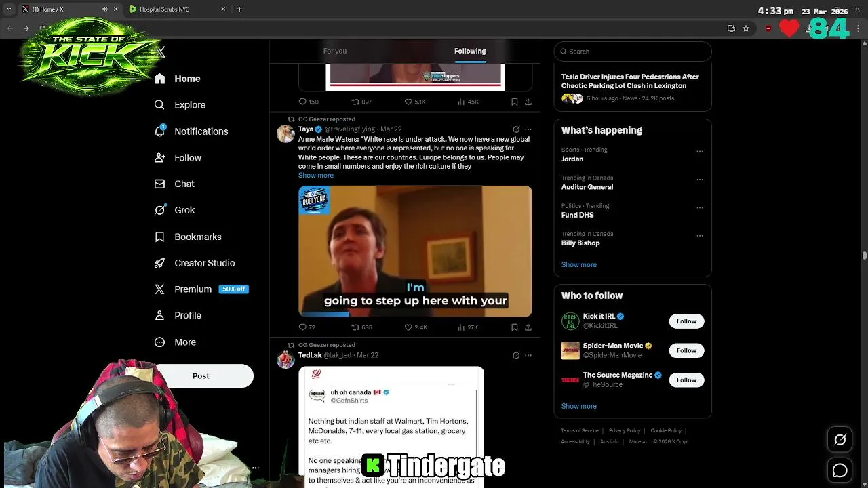
Task: Click the Notifications bell icon
Action: point(159,131)
